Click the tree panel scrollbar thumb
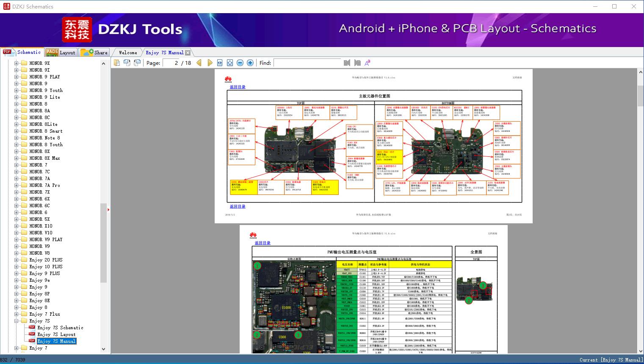644x364 pixels. click(103, 243)
